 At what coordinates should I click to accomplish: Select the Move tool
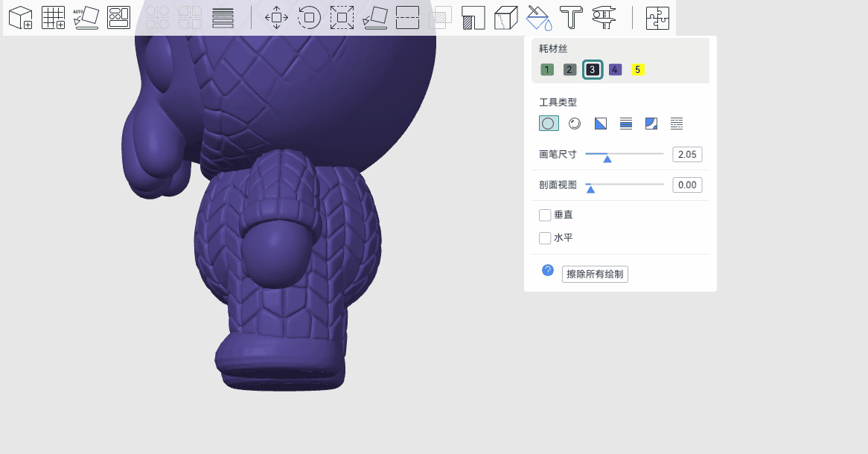[x=276, y=18]
